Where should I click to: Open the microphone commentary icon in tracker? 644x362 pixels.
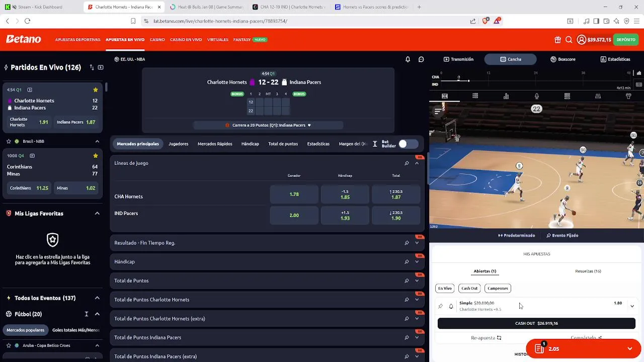pyautogui.click(x=537, y=96)
